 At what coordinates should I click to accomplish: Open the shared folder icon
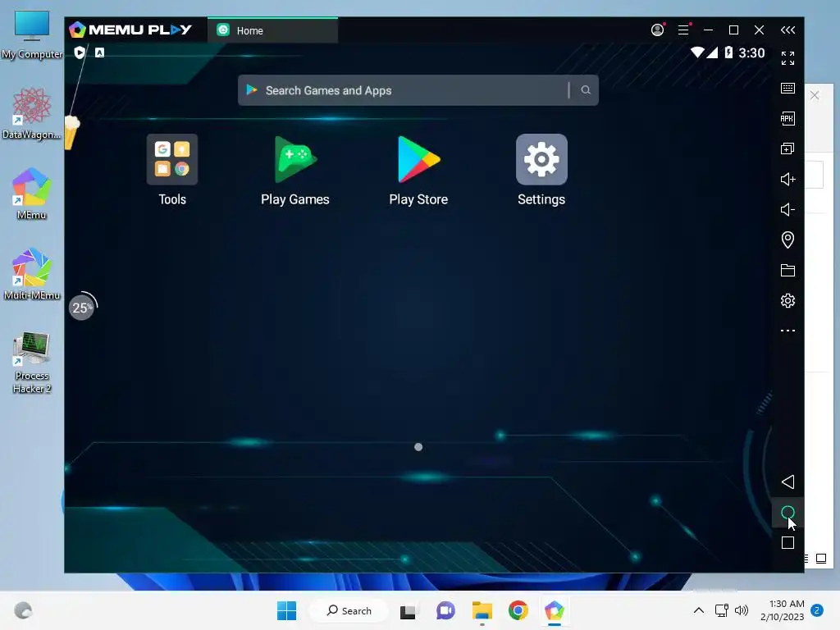(787, 271)
